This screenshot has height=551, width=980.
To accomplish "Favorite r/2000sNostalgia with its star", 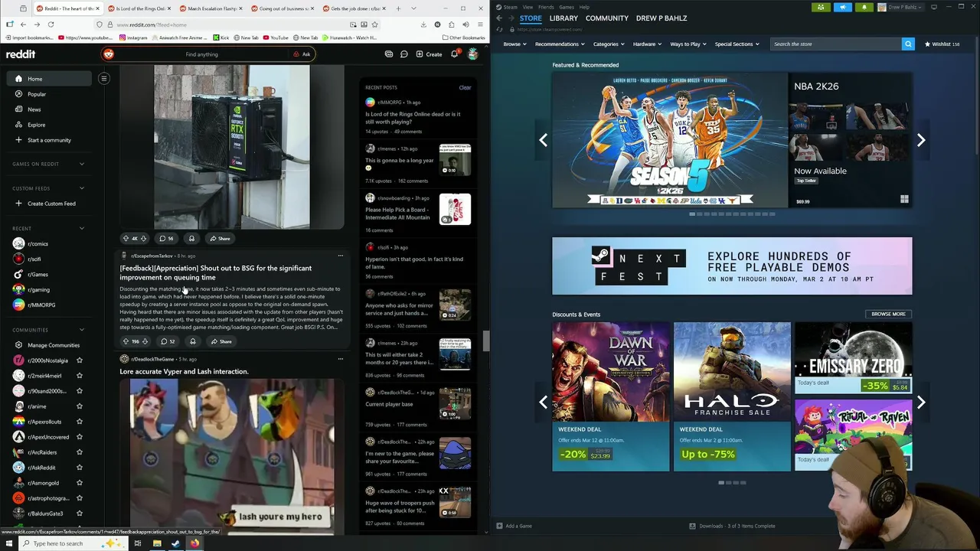I will [80, 360].
